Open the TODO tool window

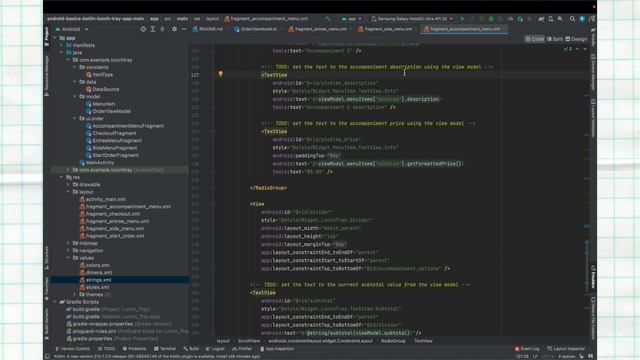[107, 349]
